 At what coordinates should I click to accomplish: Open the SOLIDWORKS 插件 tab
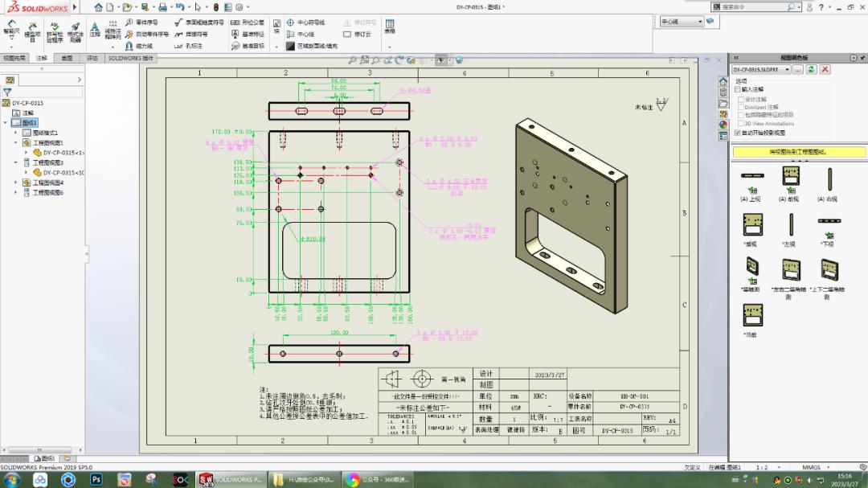[x=131, y=57]
